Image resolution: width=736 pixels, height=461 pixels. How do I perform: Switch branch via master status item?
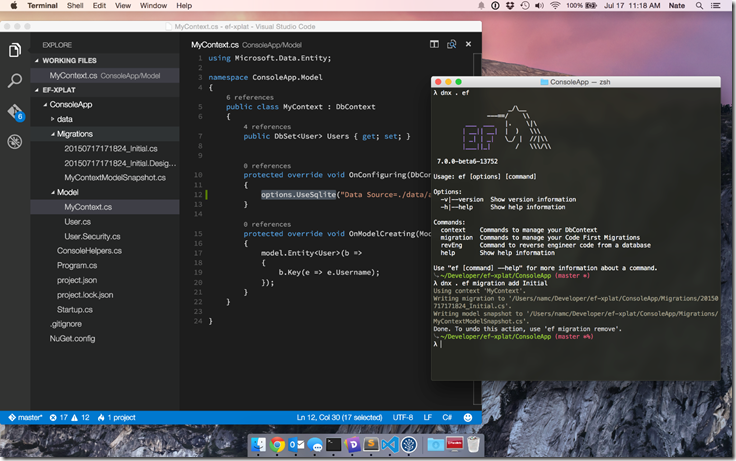pyautogui.click(x=25, y=417)
